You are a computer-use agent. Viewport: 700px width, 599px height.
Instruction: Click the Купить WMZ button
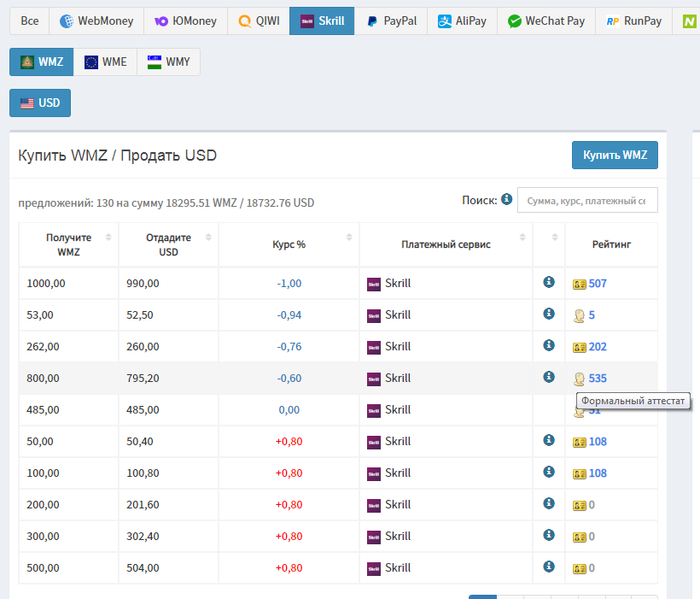tap(615, 155)
